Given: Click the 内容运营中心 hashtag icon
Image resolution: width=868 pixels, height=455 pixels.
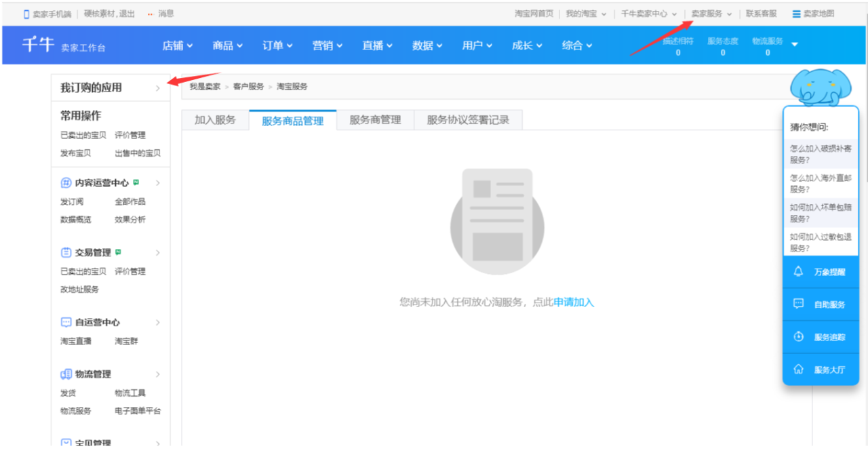Looking at the screenshot, I should [66, 183].
